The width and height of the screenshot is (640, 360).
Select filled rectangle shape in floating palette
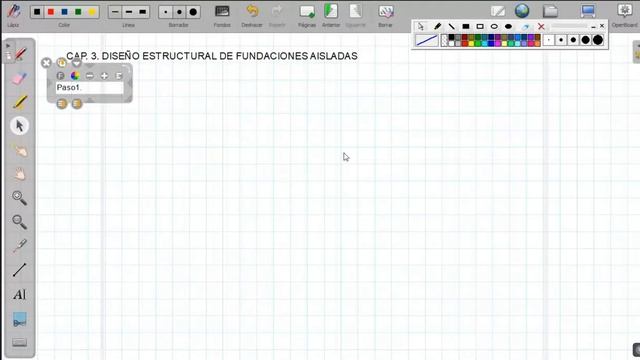[466, 27]
